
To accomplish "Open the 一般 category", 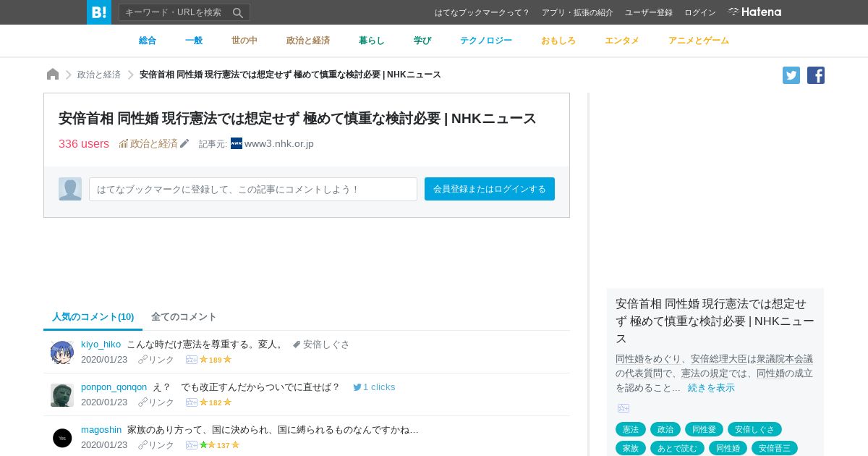I will 194,41.
